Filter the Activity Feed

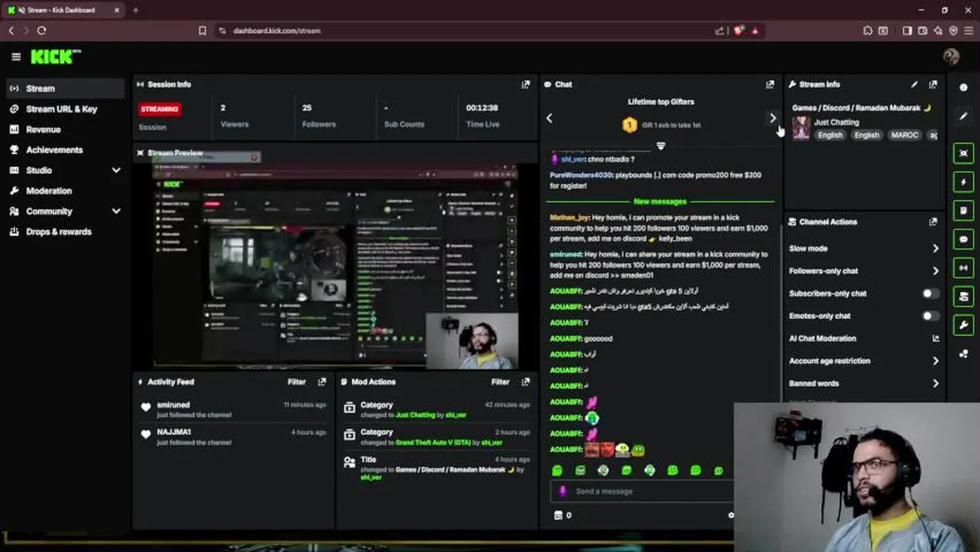[297, 382]
